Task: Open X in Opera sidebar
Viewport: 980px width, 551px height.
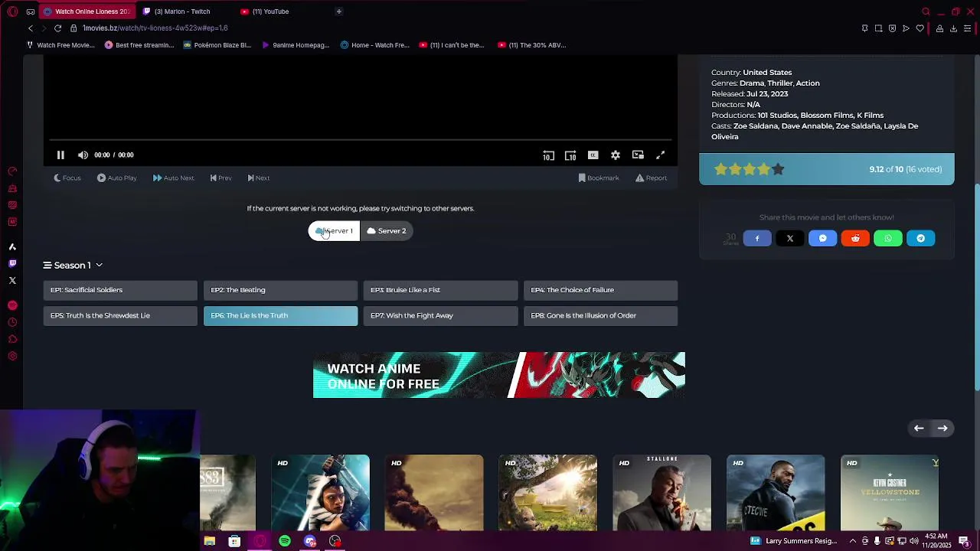Action: click(12, 280)
